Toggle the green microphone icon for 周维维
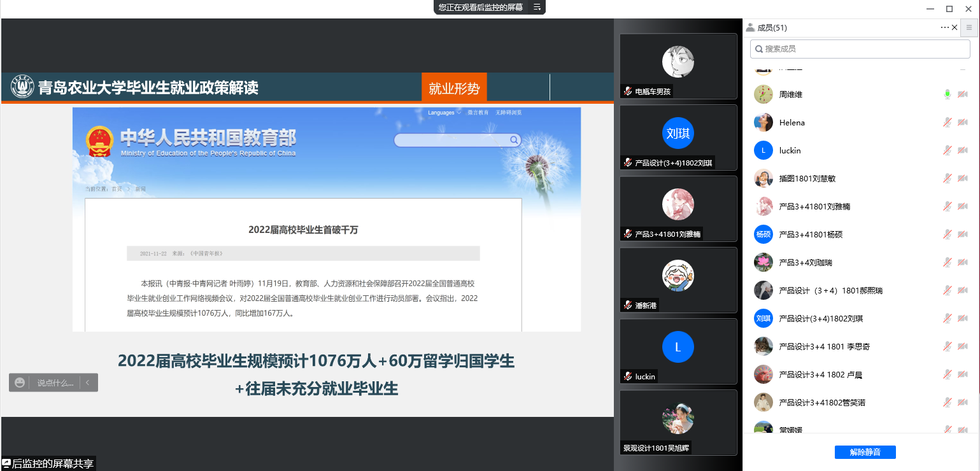This screenshot has height=471, width=980. [948, 94]
